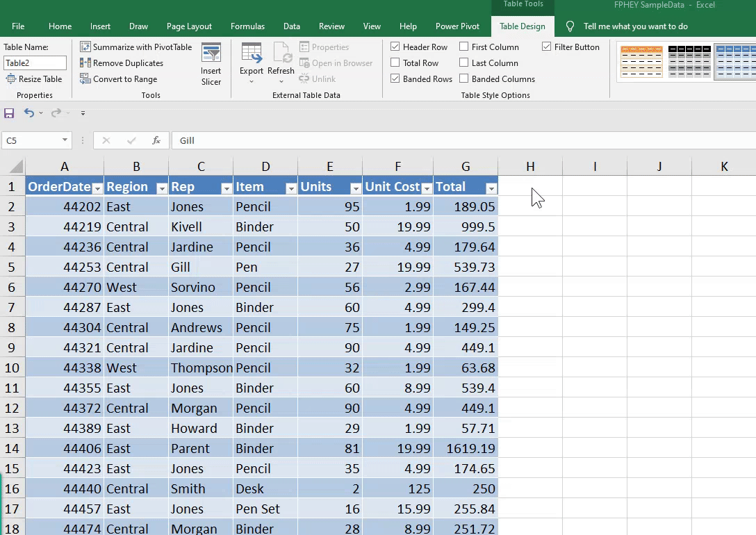The width and height of the screenshot is (756, 535).
Task: Switch to the Formulas tab
Action: pos(247,26)
